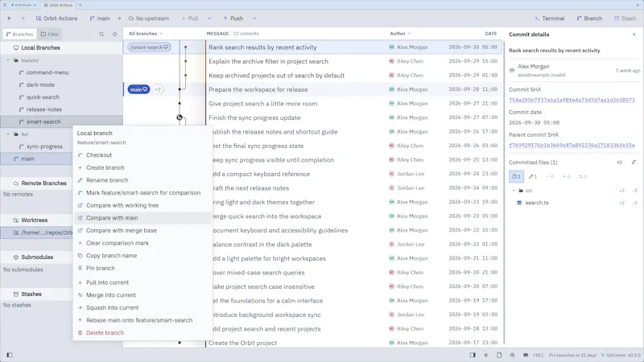Open the Author column filter dropdown
This screenshot has height=362, width=644.
(400, 34)
